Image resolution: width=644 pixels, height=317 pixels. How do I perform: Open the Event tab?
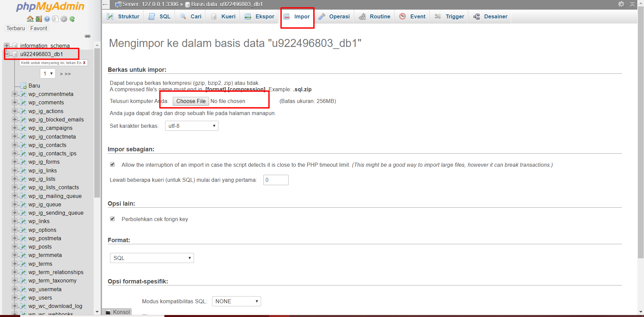coord(412,16)
